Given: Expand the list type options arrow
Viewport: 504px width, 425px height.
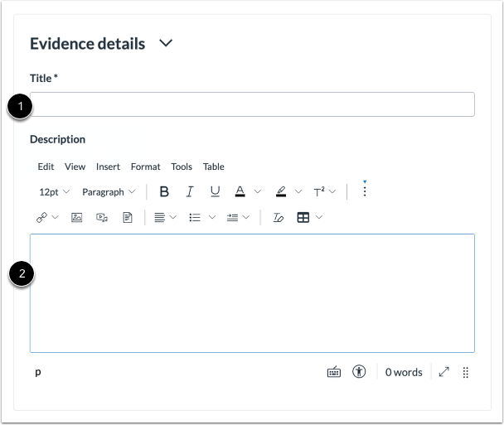Looking at the screenshot, I should point(212,218).
